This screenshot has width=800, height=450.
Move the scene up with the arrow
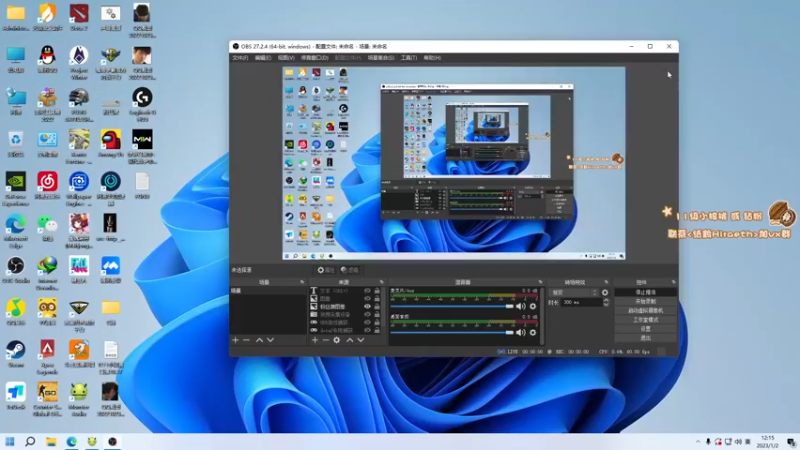(259, 340)
